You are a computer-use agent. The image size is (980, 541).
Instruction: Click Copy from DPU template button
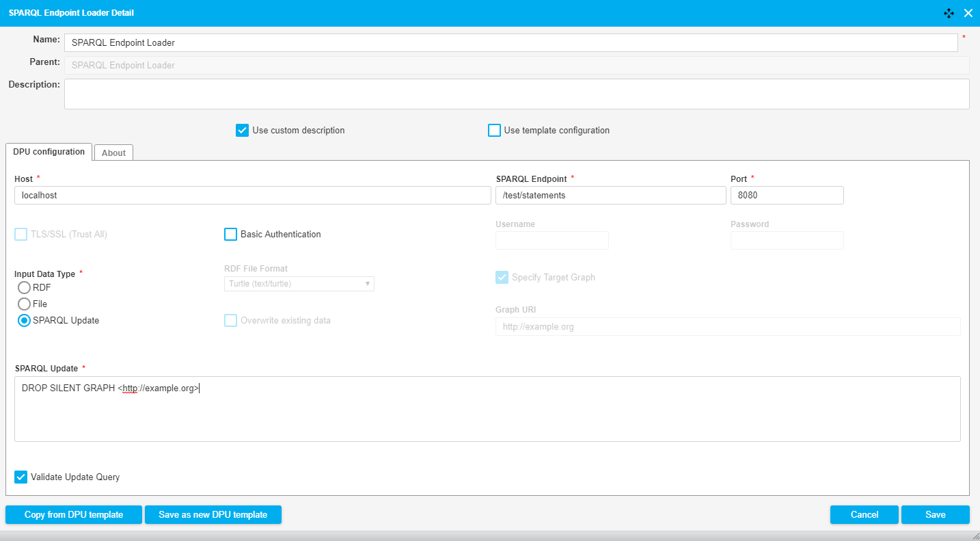pos(74,515)
